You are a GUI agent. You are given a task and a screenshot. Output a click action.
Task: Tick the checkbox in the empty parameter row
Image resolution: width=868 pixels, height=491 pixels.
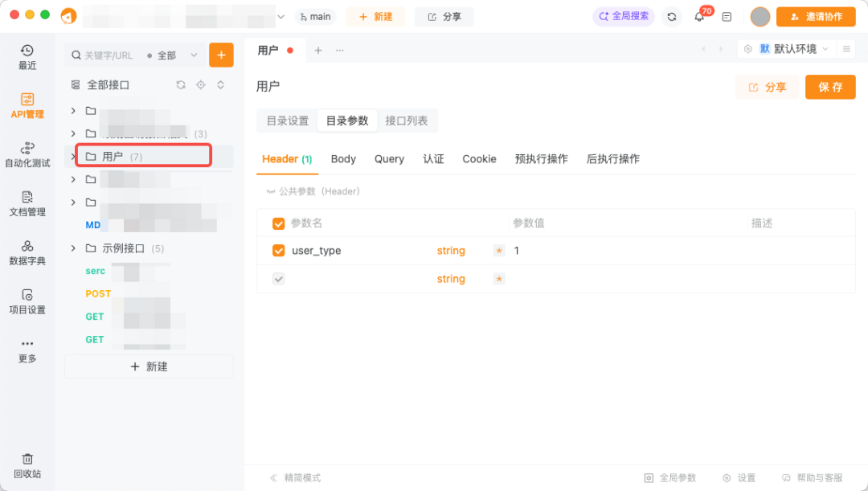[x=279, y=279]
